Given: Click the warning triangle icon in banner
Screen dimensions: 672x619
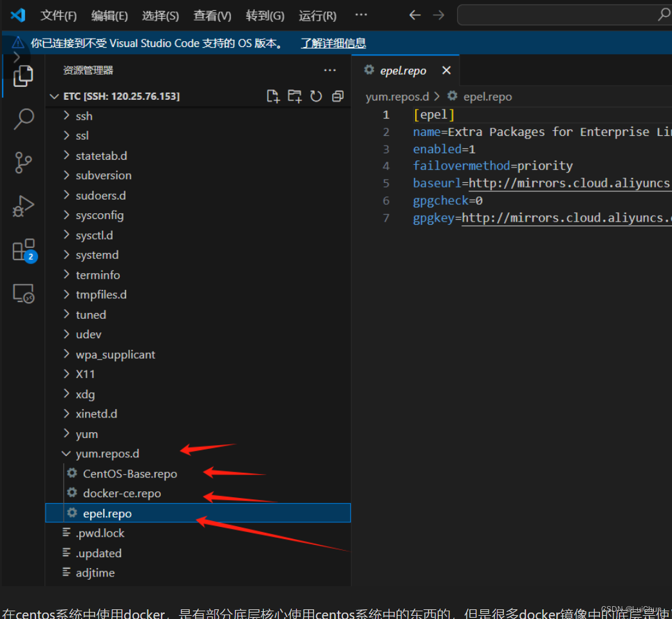Looking at the screenshot, I should pos(18,43).
